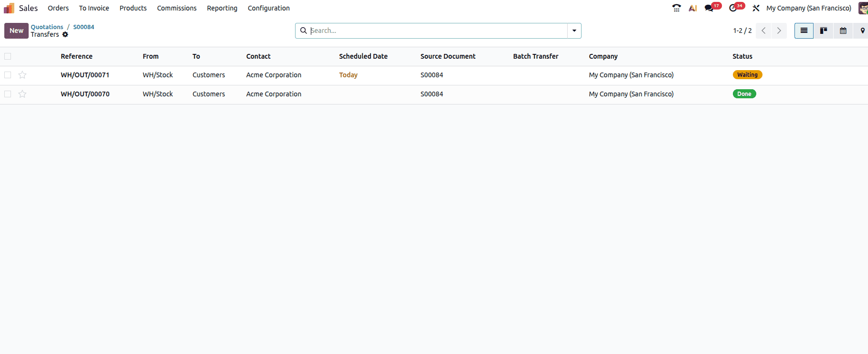Select all transfers with header checkbox

(8, 56)
